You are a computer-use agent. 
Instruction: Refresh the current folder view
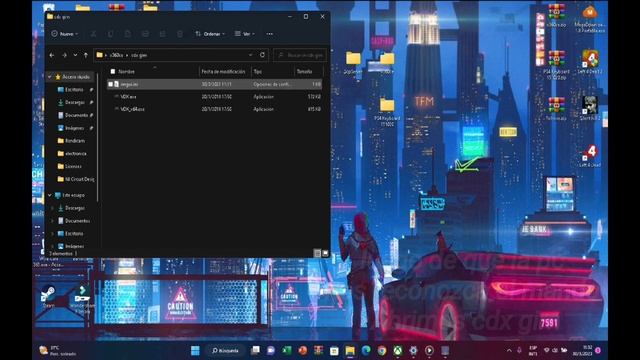pyautogui.click(x=262, y=55)
